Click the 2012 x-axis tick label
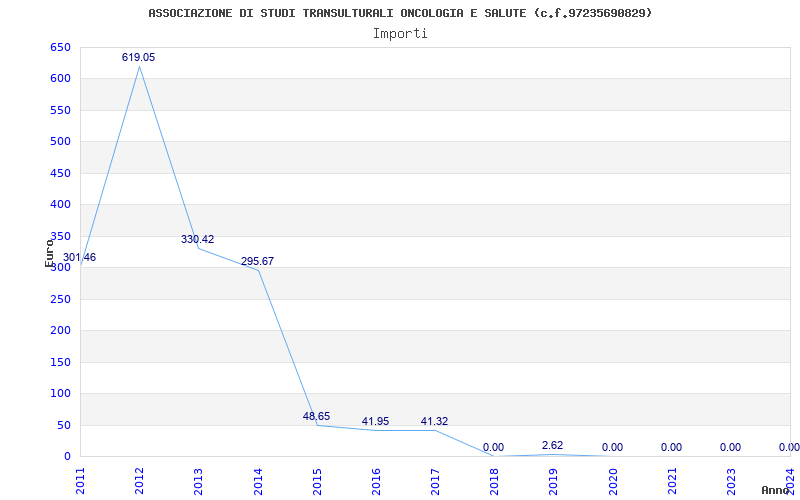 pos(140,482)
